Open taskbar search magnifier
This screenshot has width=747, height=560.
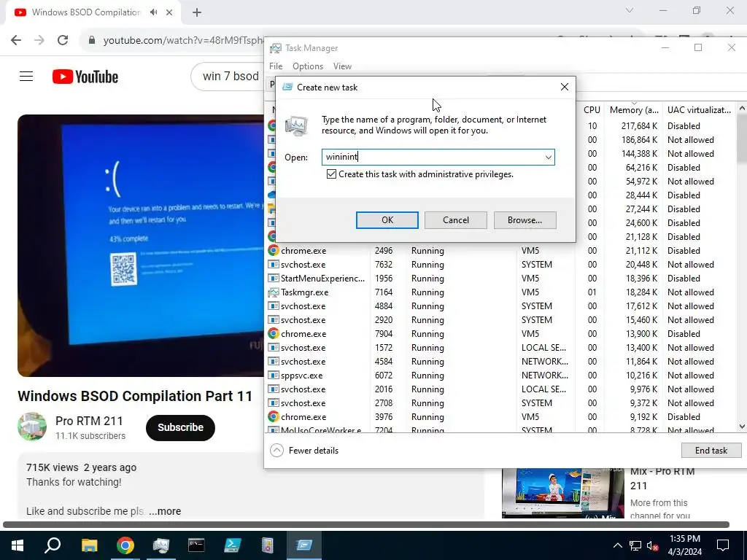pyautogui.click(x=53, y=545)
